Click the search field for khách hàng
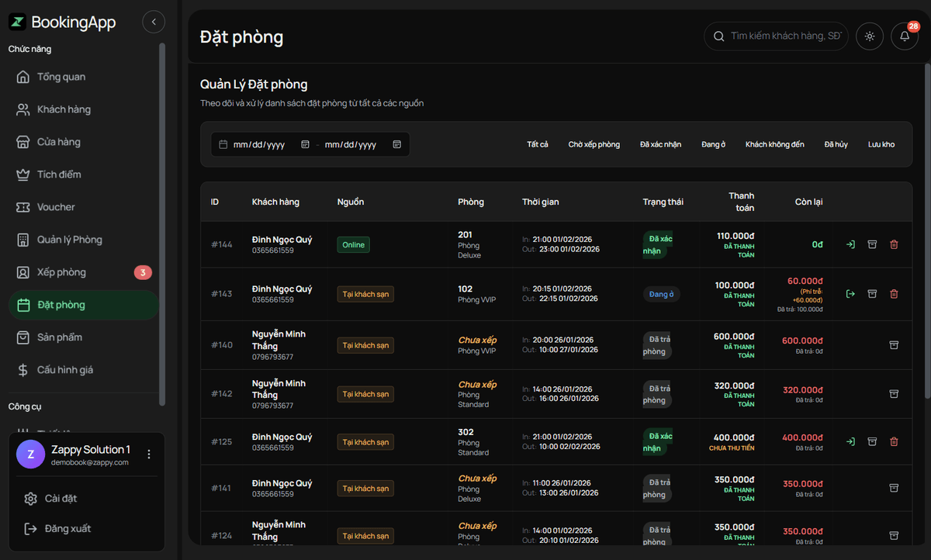This screenshot has width=931, height=560. pyautogui.click(x=776, y=36)
